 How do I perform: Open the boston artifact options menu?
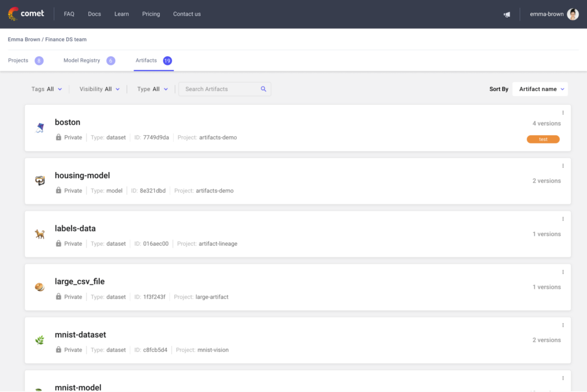[563, 113]
